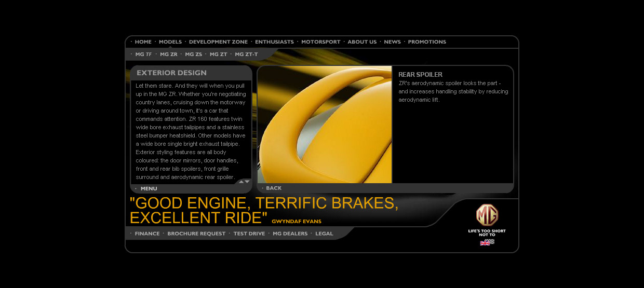Open the NEWS section
Image resolution: width=644 pixels, height=288 pixels.
click(x=393, y=42)
